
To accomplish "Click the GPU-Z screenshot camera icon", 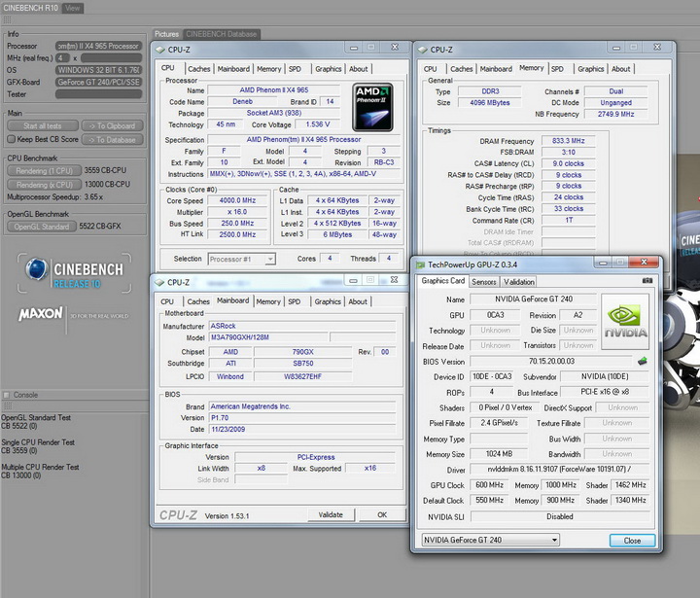I will 648,281.
